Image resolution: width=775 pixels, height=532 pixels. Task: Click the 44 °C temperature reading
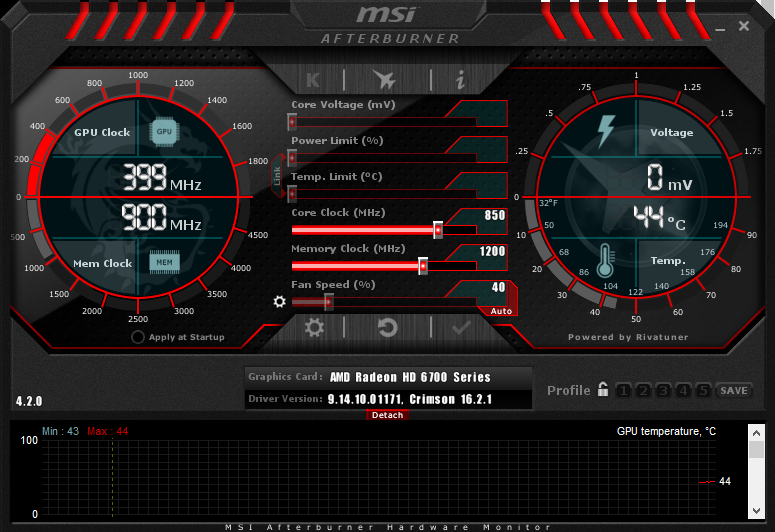click(660, 218)
